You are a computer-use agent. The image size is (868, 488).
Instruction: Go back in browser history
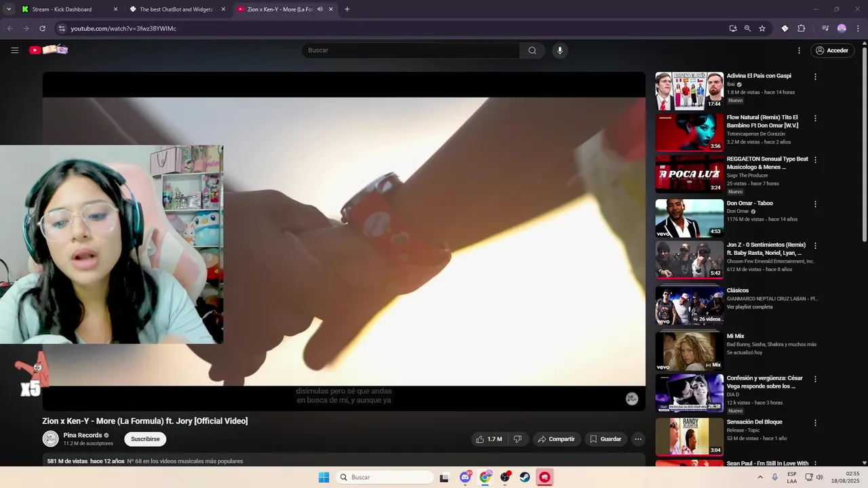click(9, 28)
